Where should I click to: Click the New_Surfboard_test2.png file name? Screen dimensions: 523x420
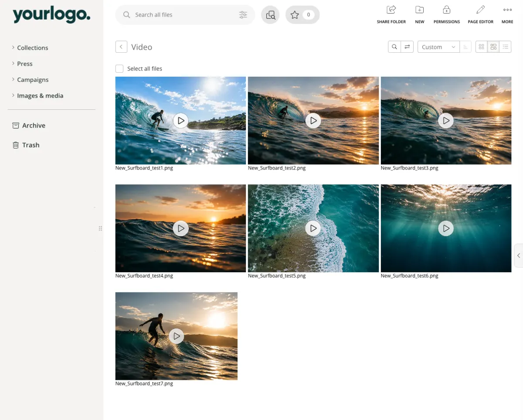[277, 168]
